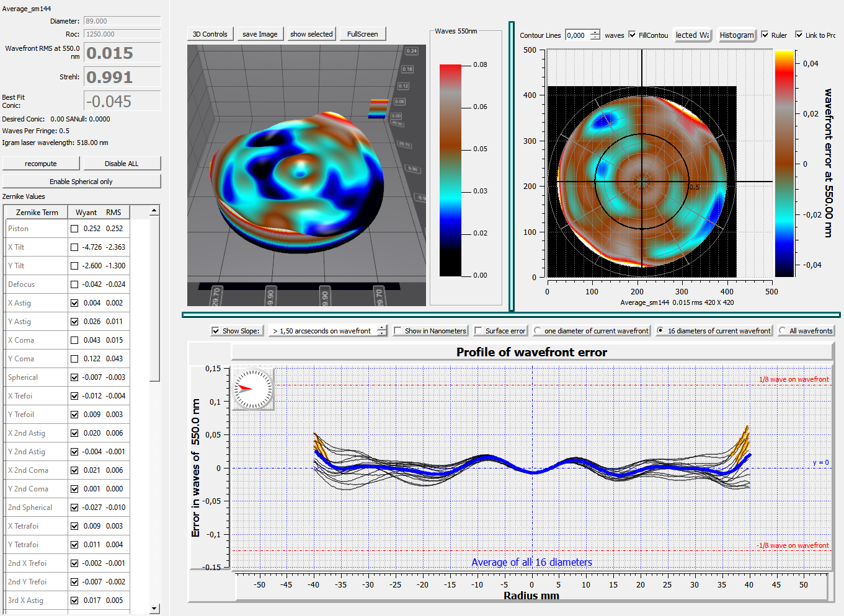
Task: Open the Histogram view
Action: [737, 35]
